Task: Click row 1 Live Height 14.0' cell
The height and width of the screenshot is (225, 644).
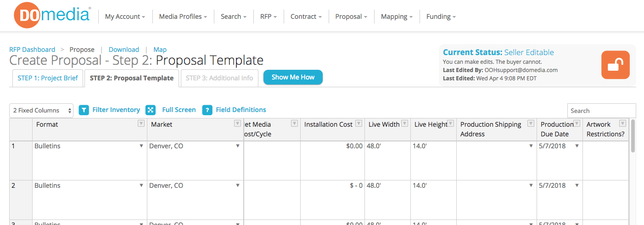Action: point(433,160)
